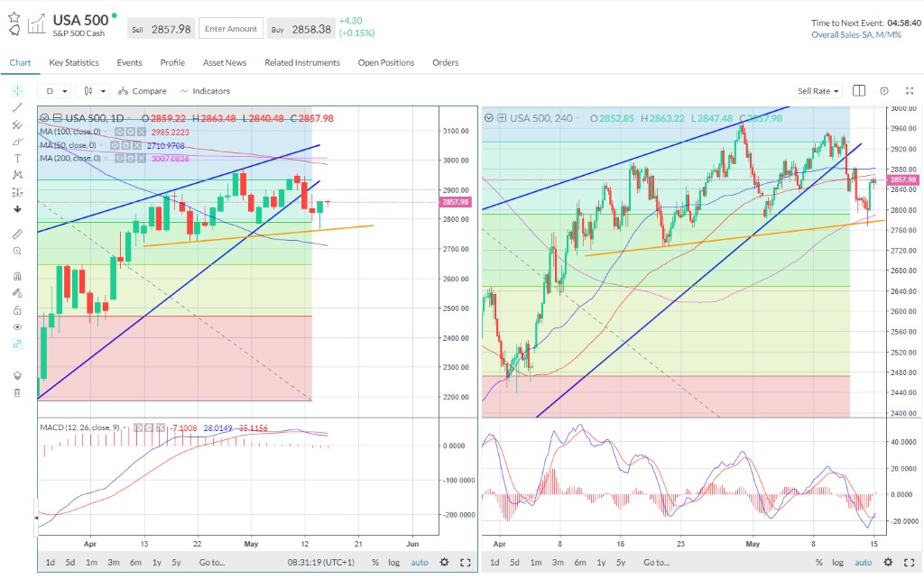Open the Open Positions tab

[386, 62]
